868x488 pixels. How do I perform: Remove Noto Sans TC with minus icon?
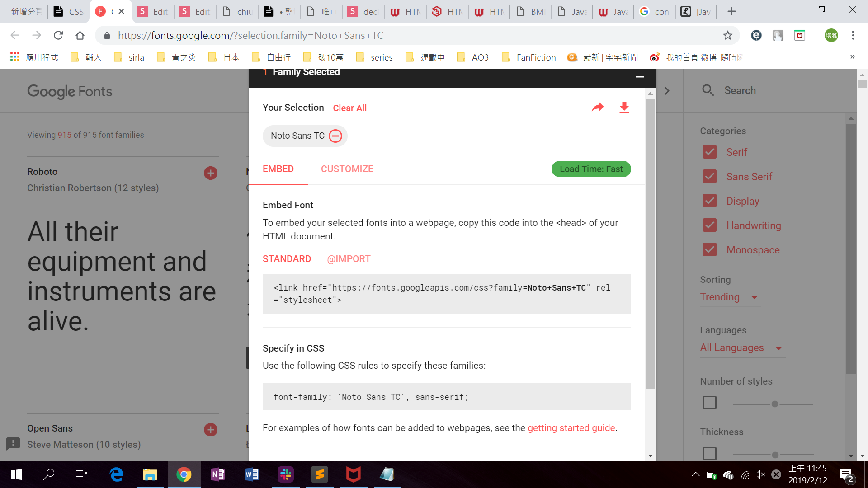pyautogui.click(x=335, y=136)
